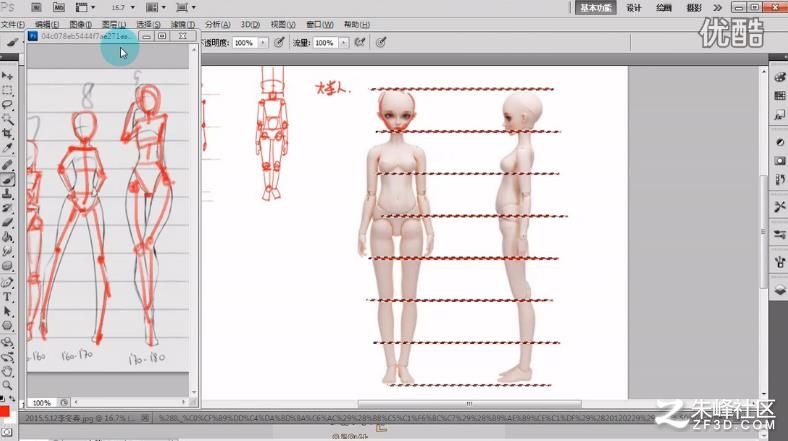Open the 窗口(W) menu
Viewport: 788px width, 441px height.
320,24
